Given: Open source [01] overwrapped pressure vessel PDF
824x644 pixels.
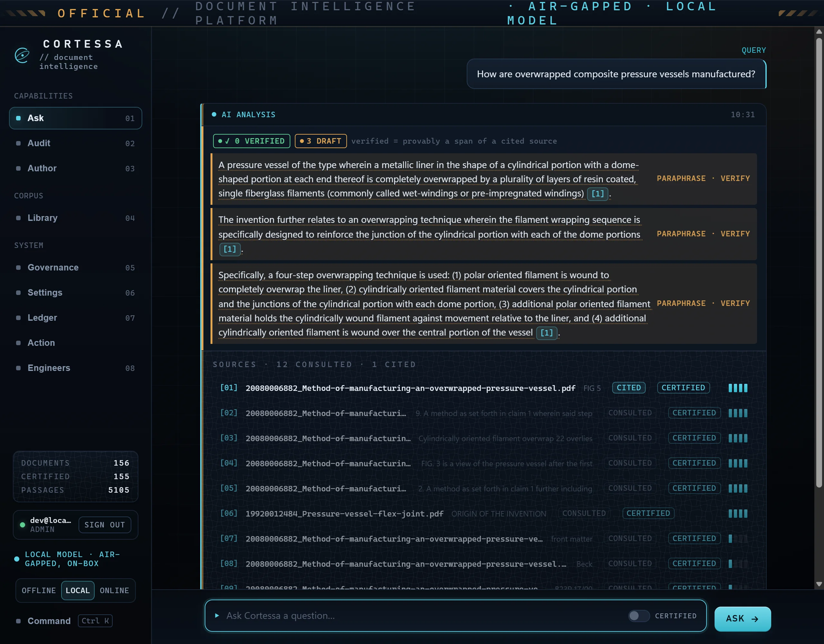Looking at the screenshot, I should point(484,388).
